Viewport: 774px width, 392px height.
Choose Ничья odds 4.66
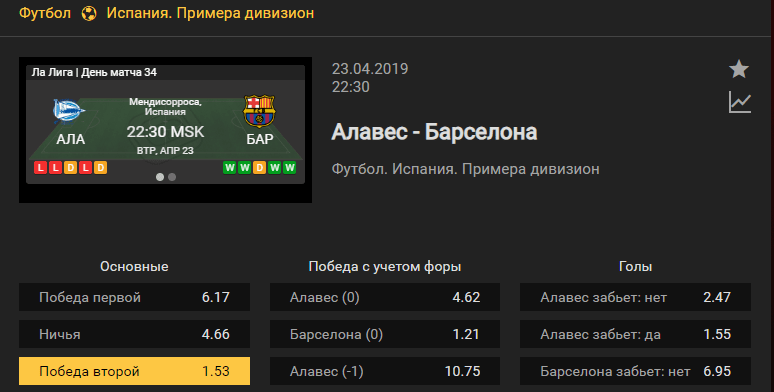point(134,334)
